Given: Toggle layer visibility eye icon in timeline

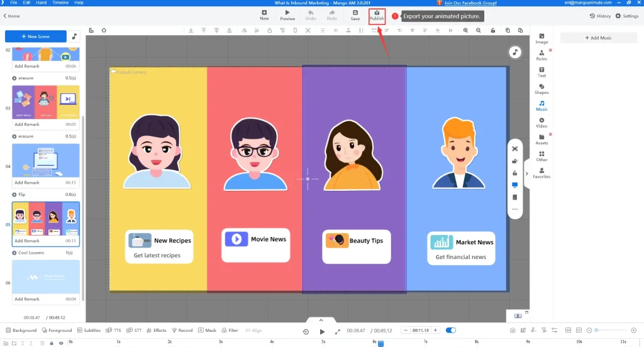Looking at the screenshot, I should [61, 343].
